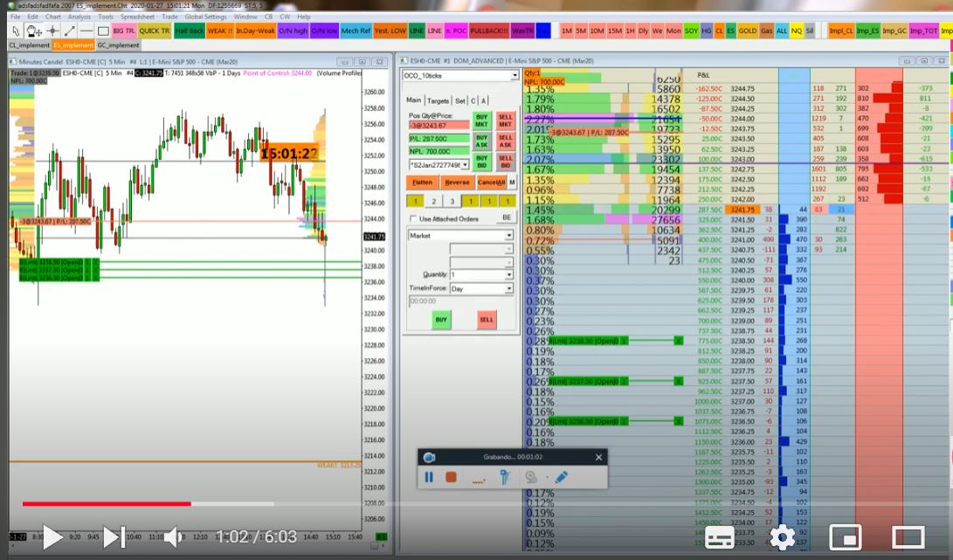The width and height of the screenshot is (953, 560).
Task: Stop the screen recording
Action: coord(451,477)
